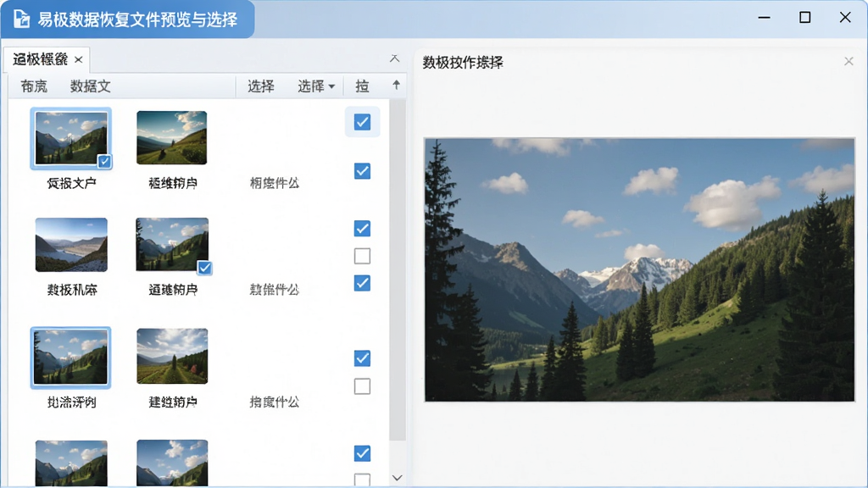Click the 建缒钠户 file label
Screen dimensions: 868x488
click(173, 402)
